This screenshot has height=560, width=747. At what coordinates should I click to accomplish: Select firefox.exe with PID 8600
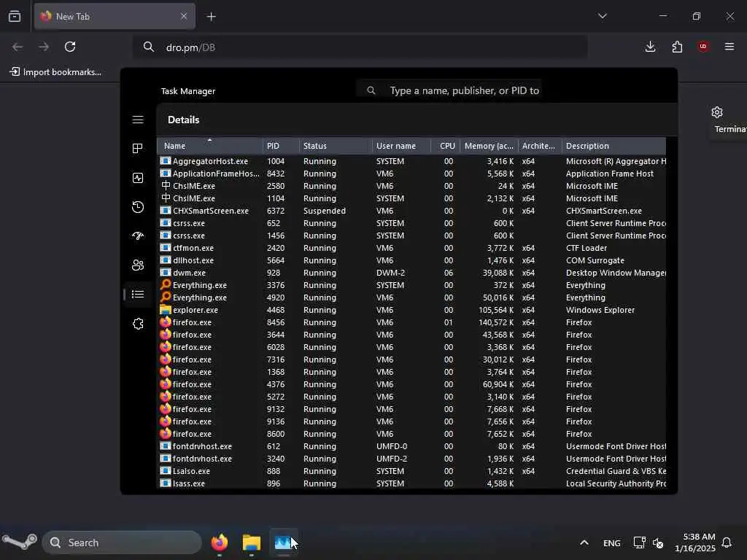(411, 434)
